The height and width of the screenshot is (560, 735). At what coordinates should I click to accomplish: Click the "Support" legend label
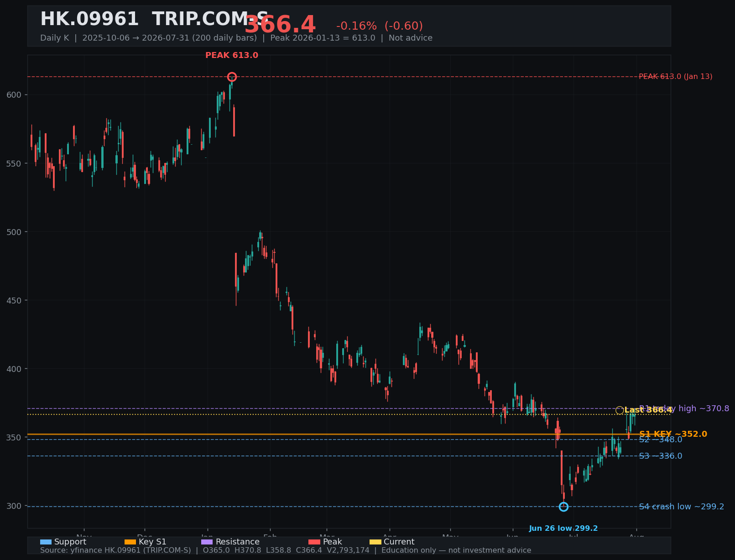70,542
